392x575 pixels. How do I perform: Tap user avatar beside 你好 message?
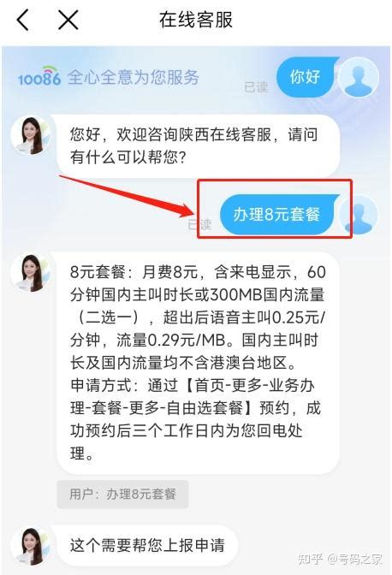pyautogui.click(x=359, y=77)
